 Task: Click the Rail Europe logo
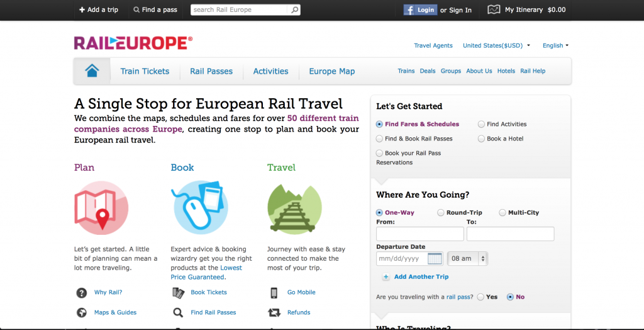point(133,43)
